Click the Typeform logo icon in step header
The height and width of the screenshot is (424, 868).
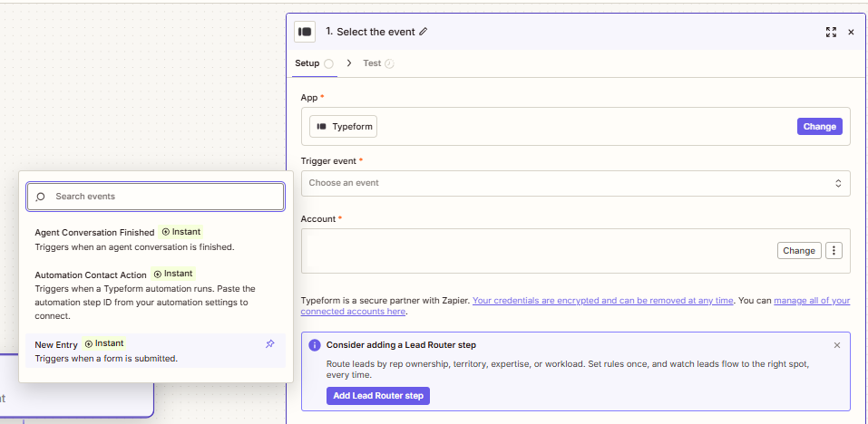click(x=305, y=32)
